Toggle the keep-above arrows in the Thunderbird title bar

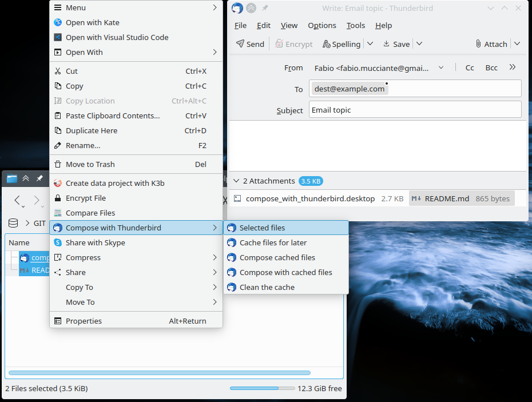(251, 8)
